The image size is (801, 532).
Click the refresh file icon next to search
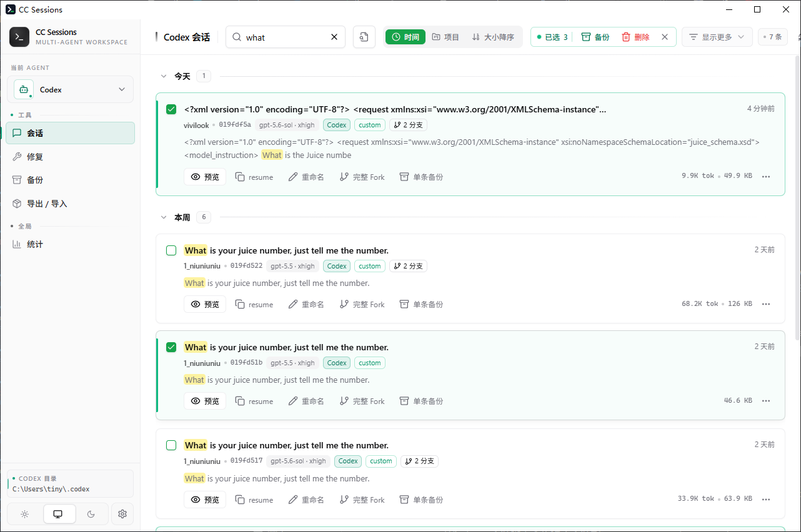coord(364,37)
